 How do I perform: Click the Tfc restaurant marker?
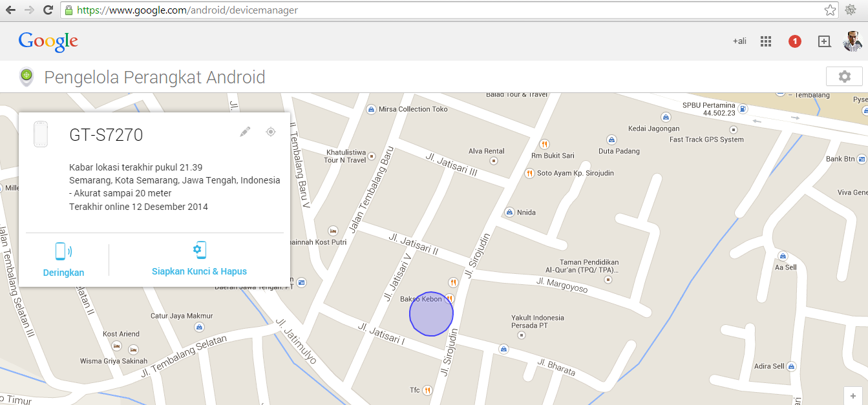pyautogui.click(x=427, y=390)
